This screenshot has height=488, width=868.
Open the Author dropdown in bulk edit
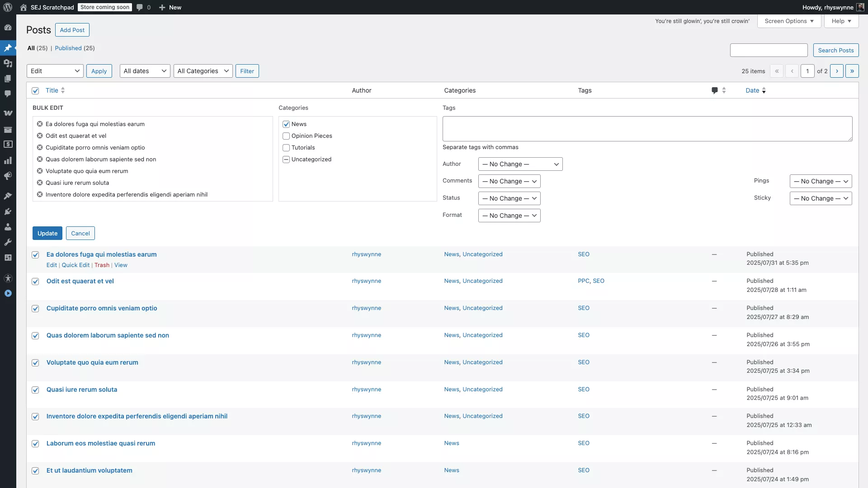tap(519, 164)
